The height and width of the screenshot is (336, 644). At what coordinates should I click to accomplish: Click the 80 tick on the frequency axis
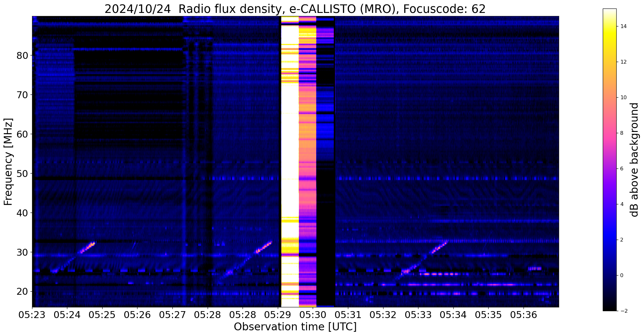(x=23, y=55)
